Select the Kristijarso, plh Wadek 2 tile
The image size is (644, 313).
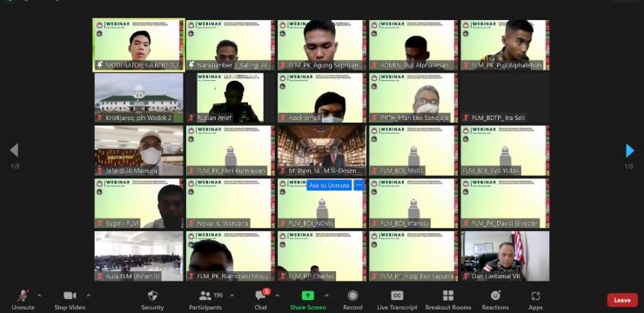(x=139, y=97)
